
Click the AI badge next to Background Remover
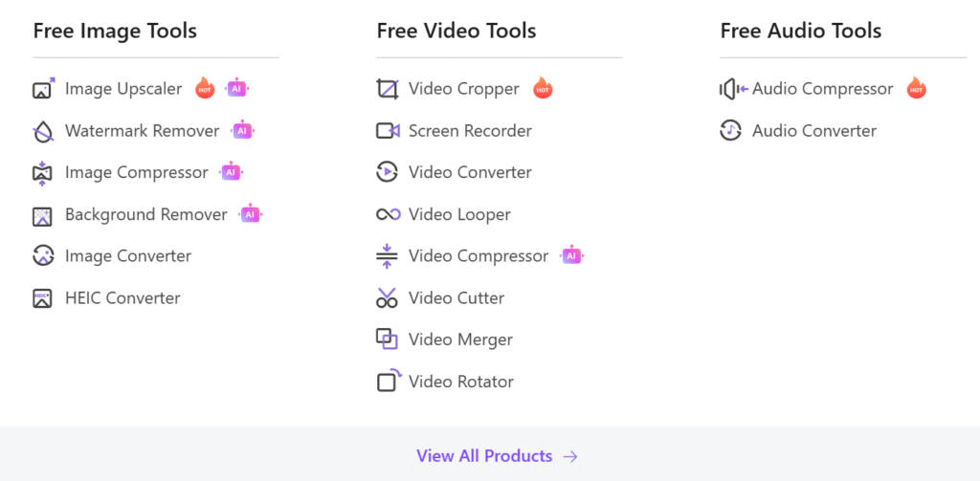[250, 214]
